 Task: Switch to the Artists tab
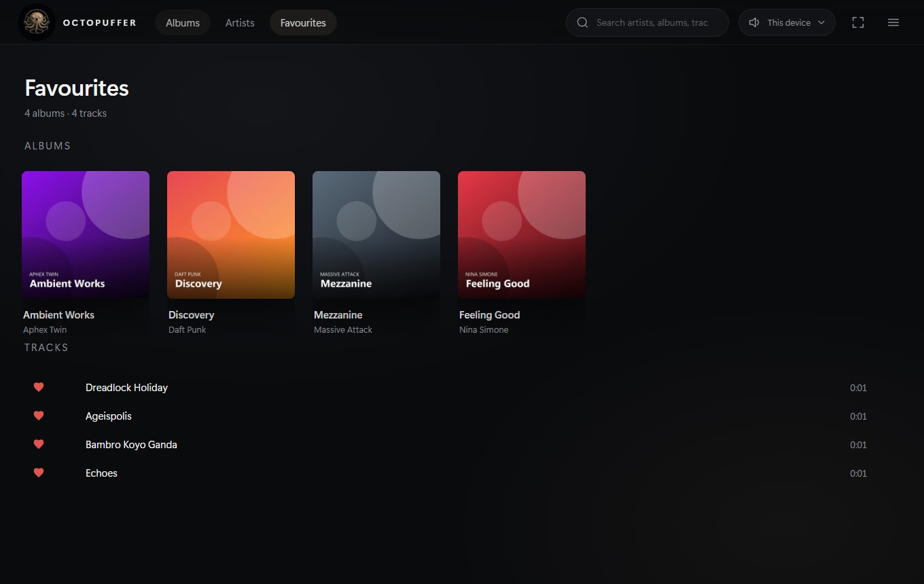pos(240,22)
